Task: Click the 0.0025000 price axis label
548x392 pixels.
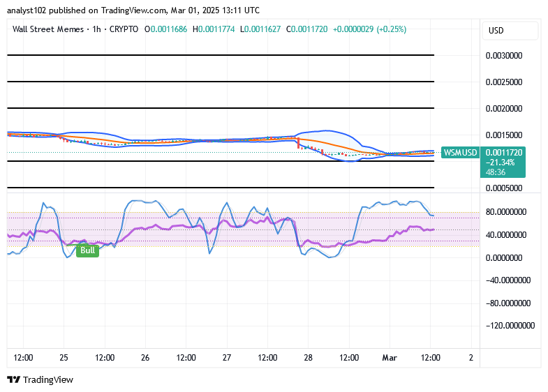Action: 504,82
